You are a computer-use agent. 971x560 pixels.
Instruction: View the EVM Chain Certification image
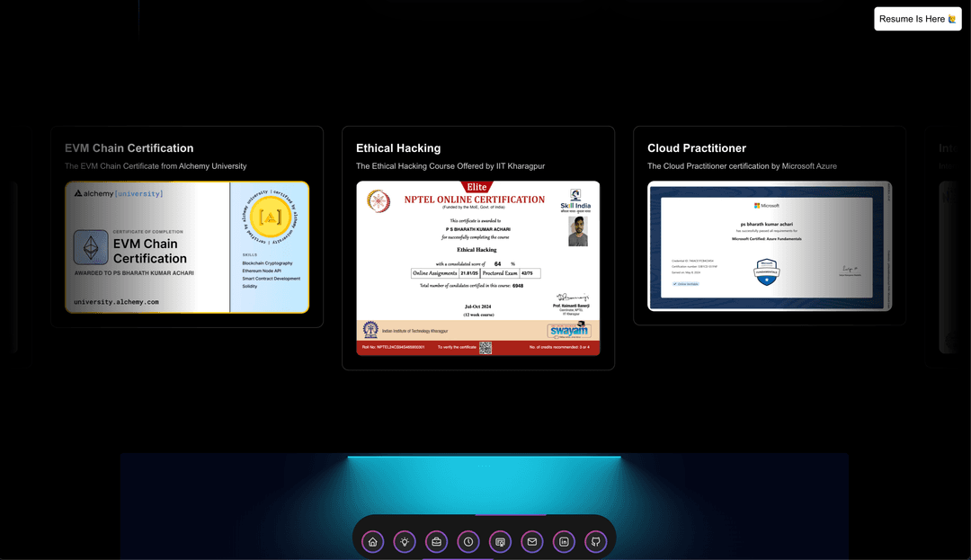coord(187,247)
